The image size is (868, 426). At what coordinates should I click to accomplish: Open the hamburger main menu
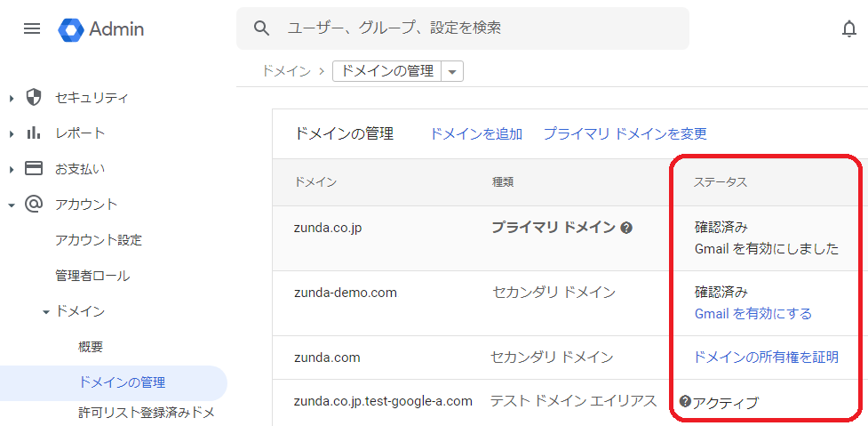click(x=32, y=28)
